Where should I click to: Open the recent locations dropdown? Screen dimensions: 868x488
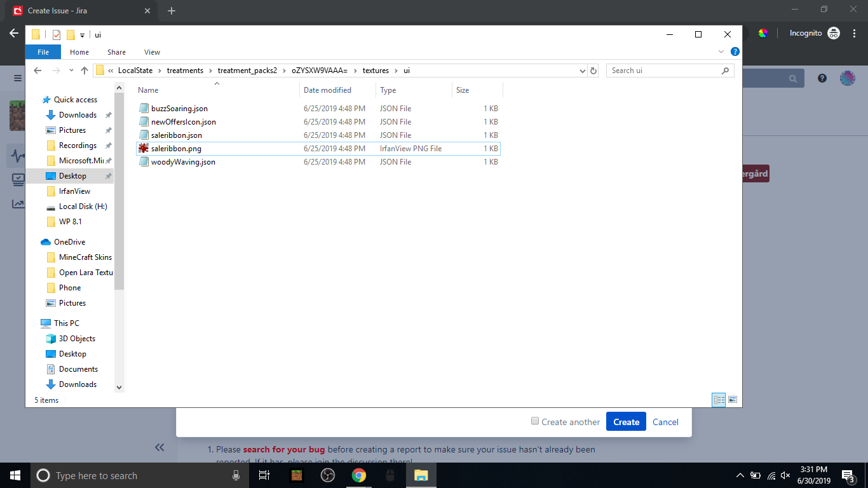pos(71,71)
